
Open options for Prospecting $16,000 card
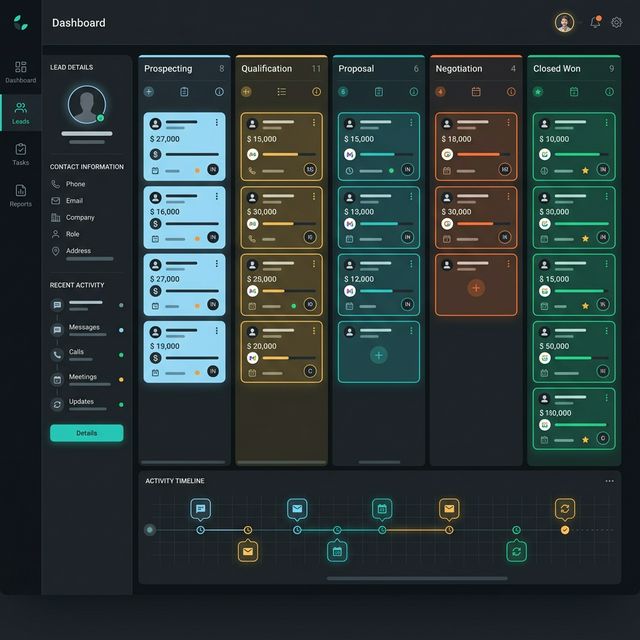click(x=216, y=197)
